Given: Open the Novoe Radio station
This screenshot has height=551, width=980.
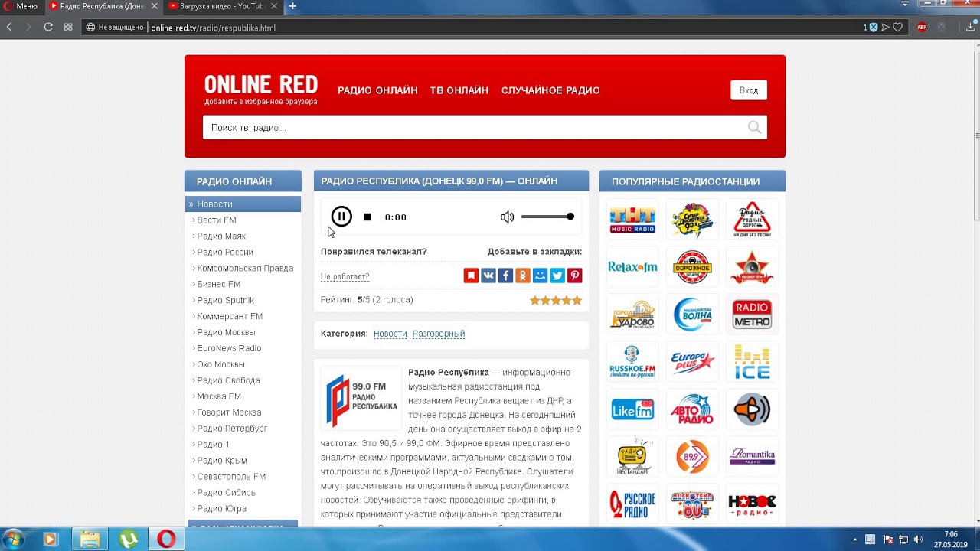Looking at the screenshot, I should 752,504.
